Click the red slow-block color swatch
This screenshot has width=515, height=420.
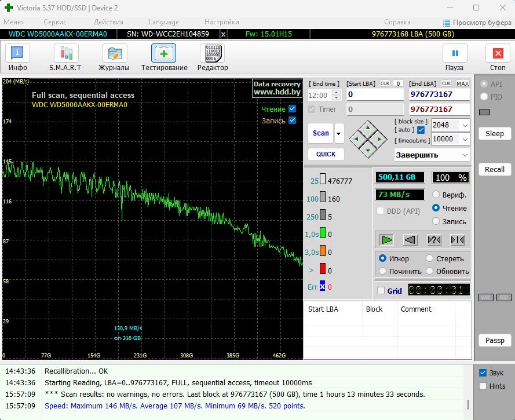click(323, 269)
